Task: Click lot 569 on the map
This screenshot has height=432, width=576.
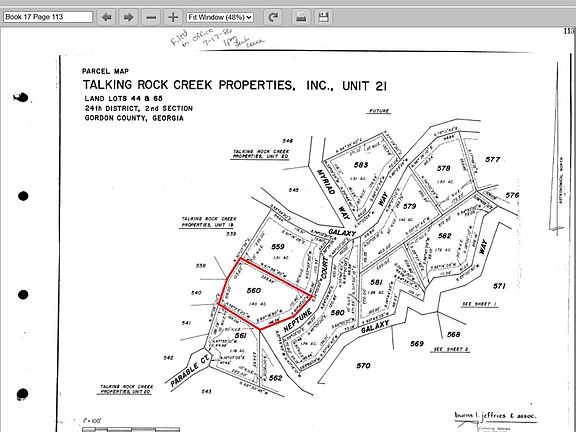Action: click(417, 343)
